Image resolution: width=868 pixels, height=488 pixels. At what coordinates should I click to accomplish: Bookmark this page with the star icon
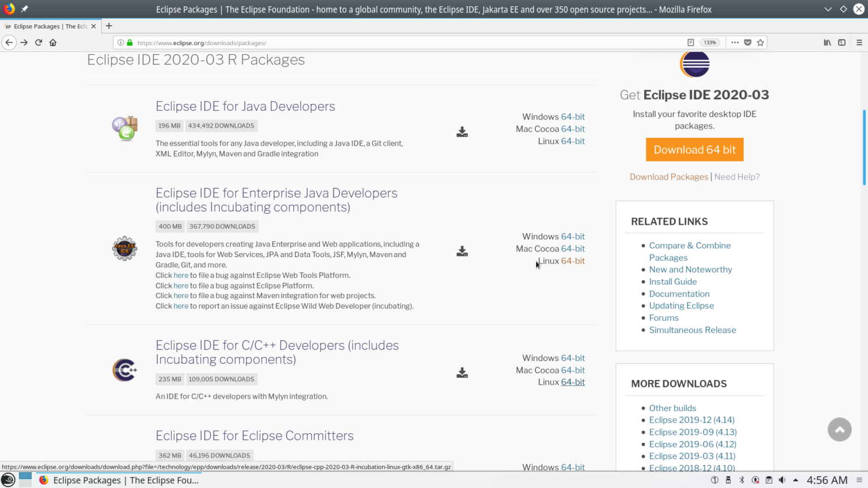click(760, 42)
